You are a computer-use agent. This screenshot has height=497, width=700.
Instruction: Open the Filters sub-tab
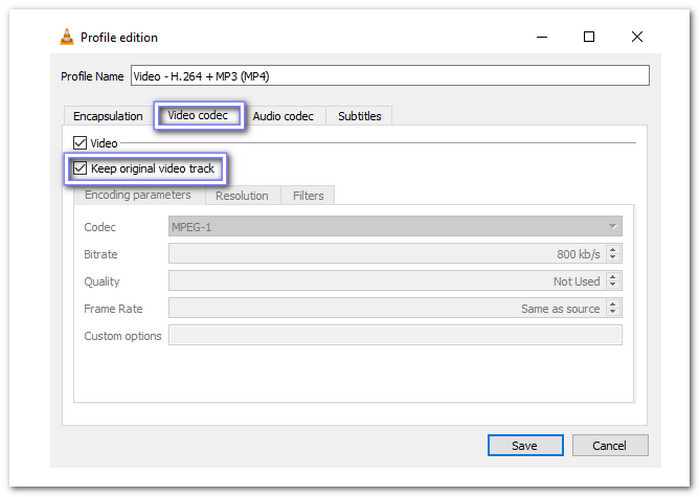[308, 196]
